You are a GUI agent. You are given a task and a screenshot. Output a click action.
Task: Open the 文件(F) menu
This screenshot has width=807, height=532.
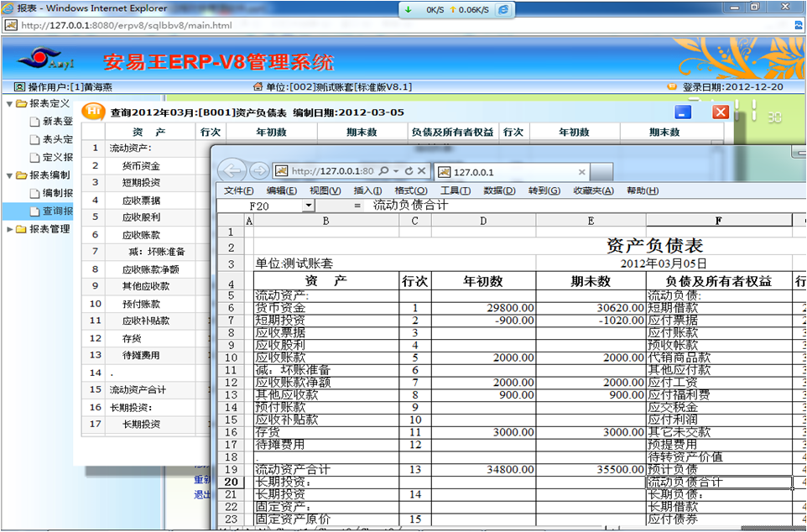239,190
